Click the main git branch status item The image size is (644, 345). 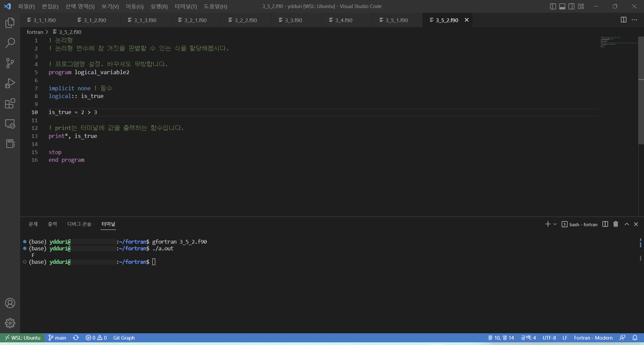tap(57, 338)
